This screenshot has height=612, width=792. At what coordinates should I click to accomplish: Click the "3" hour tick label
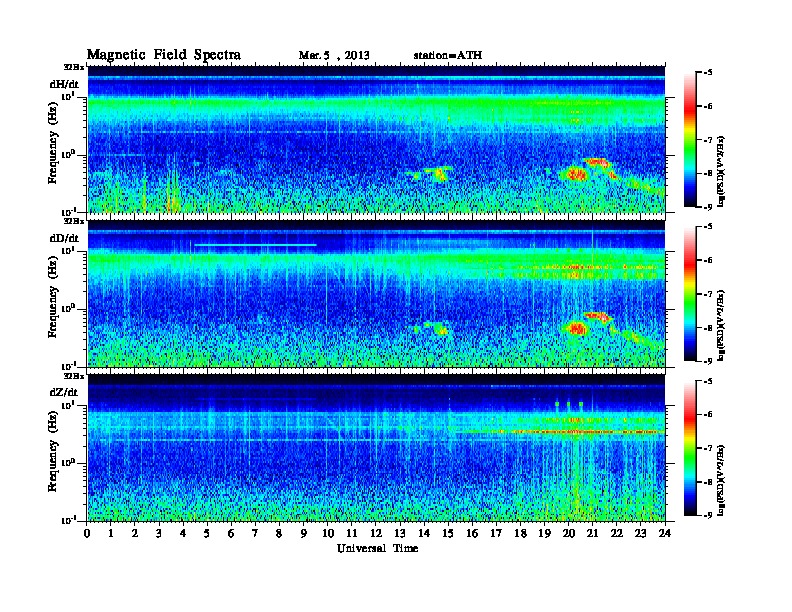tap(159, 533)
